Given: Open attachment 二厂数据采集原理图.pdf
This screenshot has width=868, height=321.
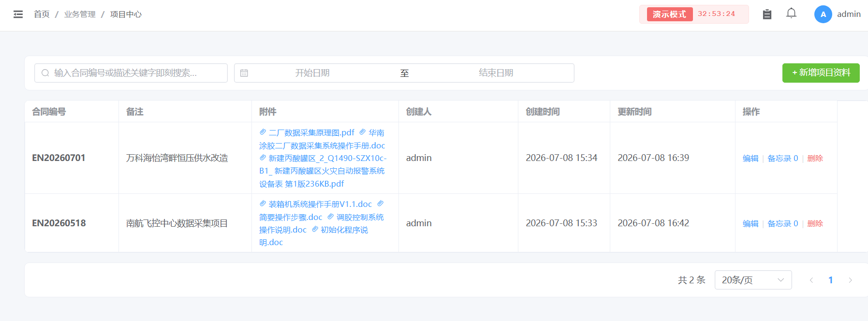Looking at the screenshot, I should coord(307,132).
